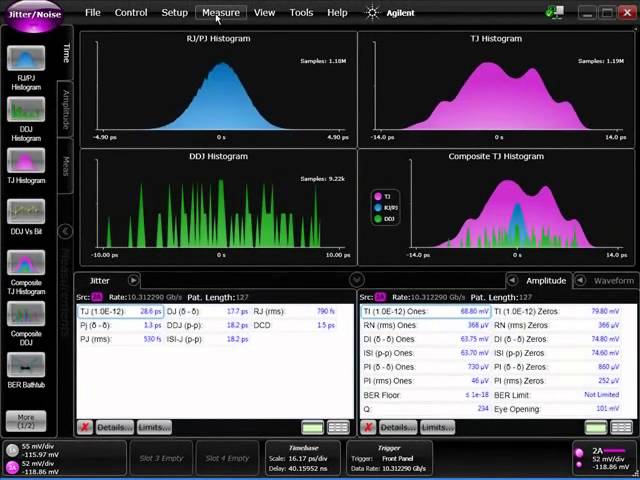Image resolution: width=640 pixels, height=480 pixels.
Task: Open the DDJ Vs Bit graph icon
Action: coord(26,211)
